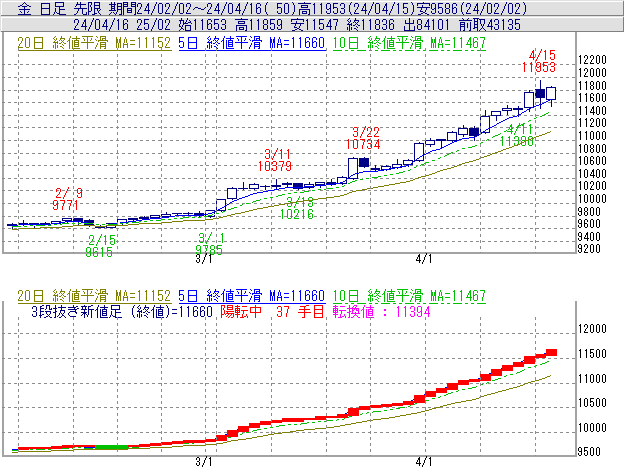Click the 高11953(24/04/15) period high text

pos(357,9)
